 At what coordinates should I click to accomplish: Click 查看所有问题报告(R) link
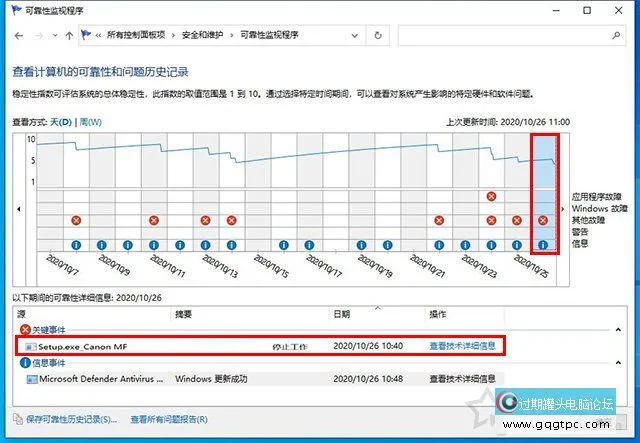click(x=169, y=419)
